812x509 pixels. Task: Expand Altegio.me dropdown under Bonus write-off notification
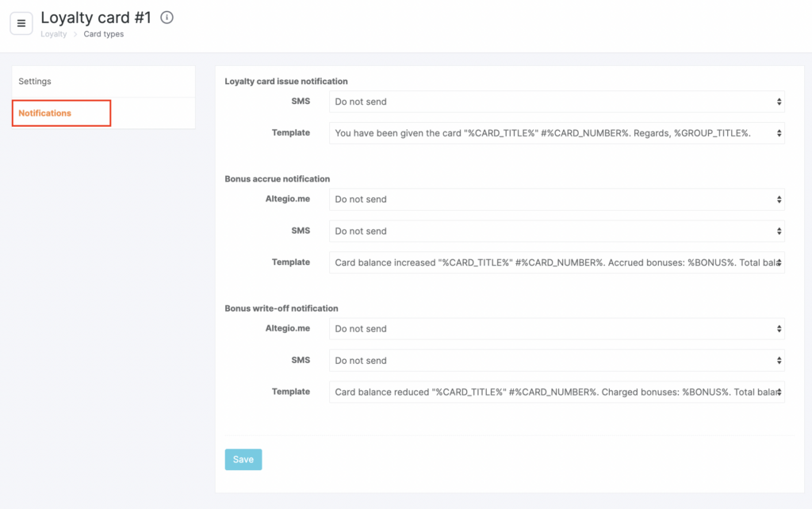click(557, 328)
